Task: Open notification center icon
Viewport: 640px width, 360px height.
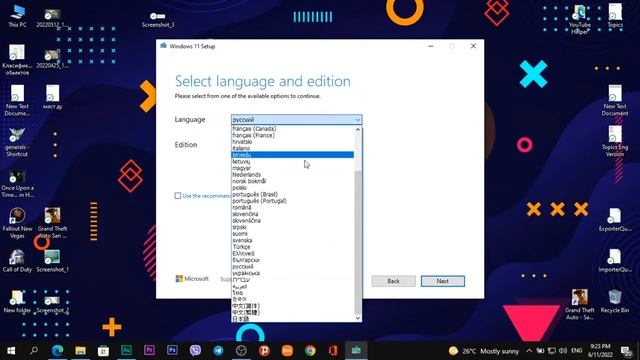Action: [626, 351]
